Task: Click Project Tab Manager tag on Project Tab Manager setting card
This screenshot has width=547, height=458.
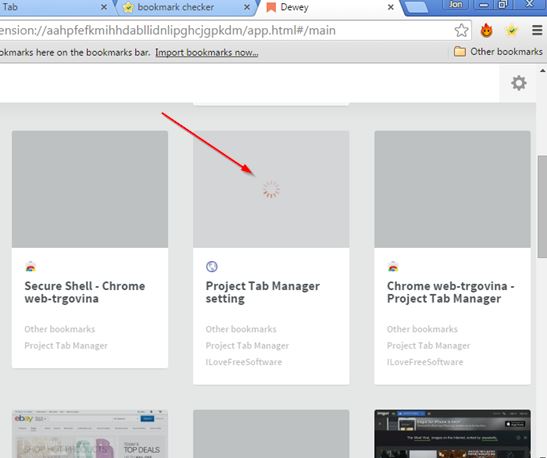Action: pos(247,346)
